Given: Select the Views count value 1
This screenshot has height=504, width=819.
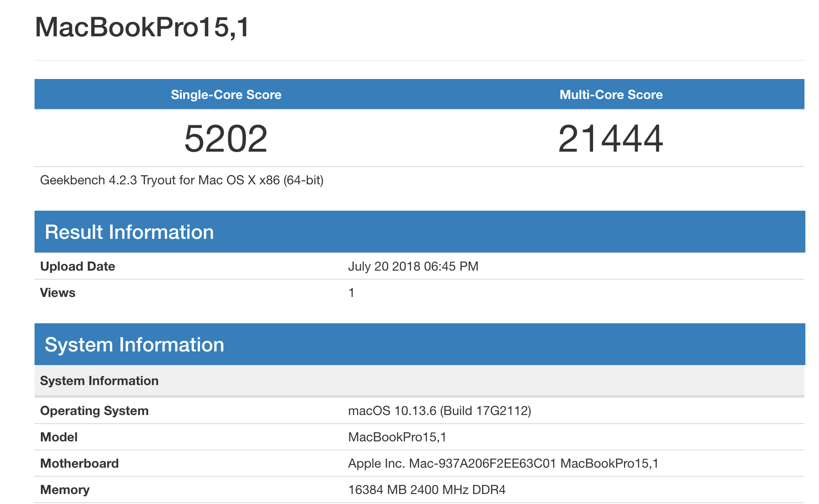Looking at the screenshot, I should coord(351,293).
